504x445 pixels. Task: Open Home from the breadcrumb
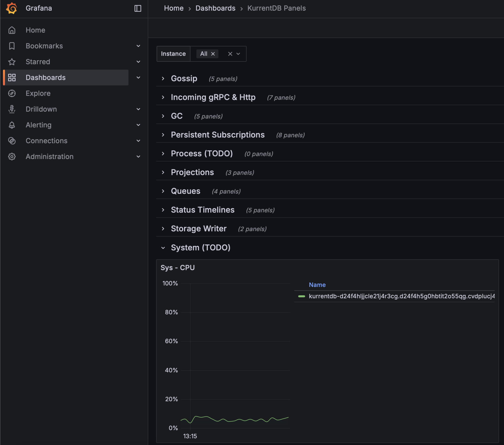[x=173, y=8]
